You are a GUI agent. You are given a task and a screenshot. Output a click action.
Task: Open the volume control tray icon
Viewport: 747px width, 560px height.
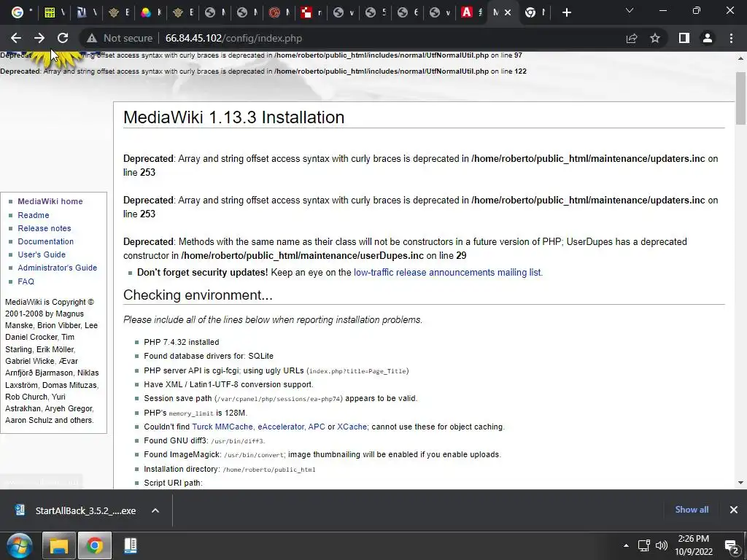tap(661, 545)
